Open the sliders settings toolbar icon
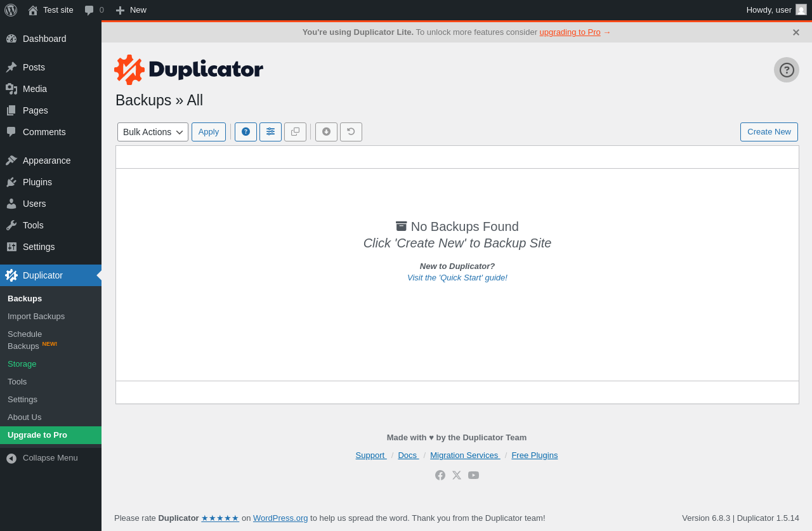This screenshot has height=531, width=812. [x=270, y=132]
